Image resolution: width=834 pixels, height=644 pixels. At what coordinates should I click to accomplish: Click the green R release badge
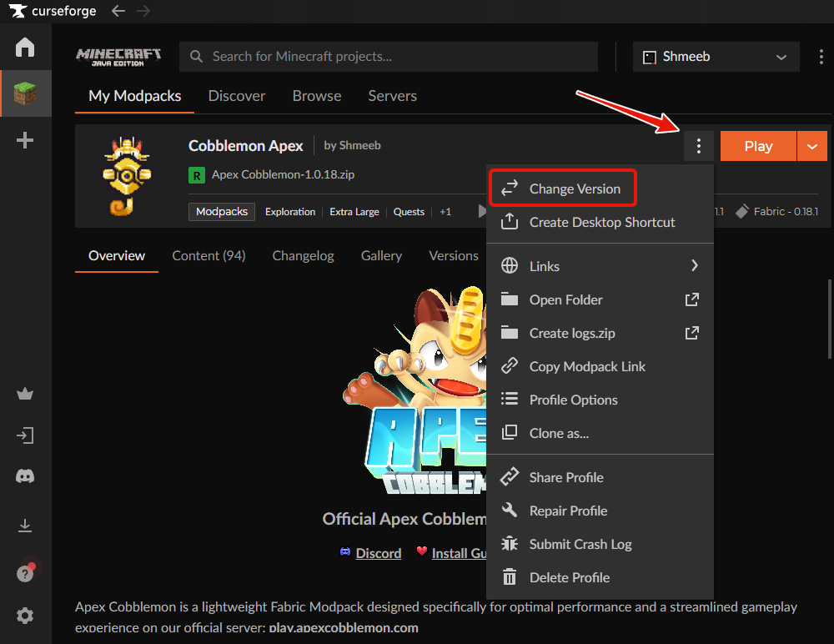pyautogui.click(x=197, y=175)
